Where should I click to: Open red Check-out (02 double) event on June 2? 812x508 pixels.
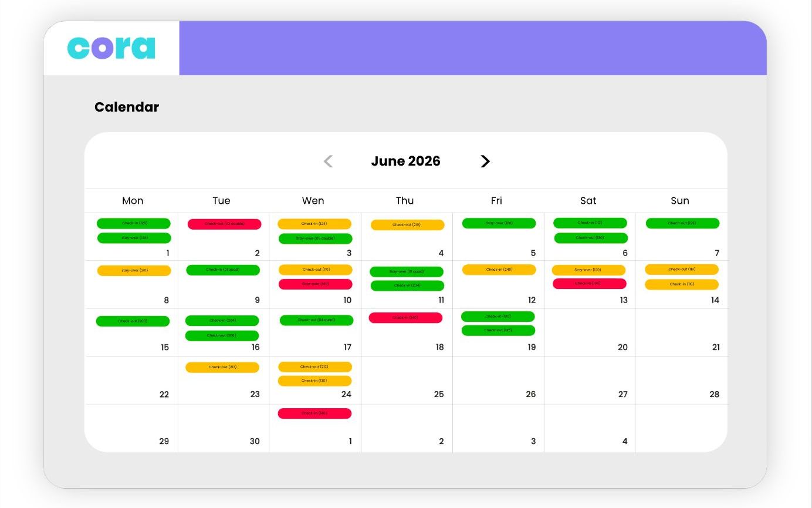(x=224, y=224)
